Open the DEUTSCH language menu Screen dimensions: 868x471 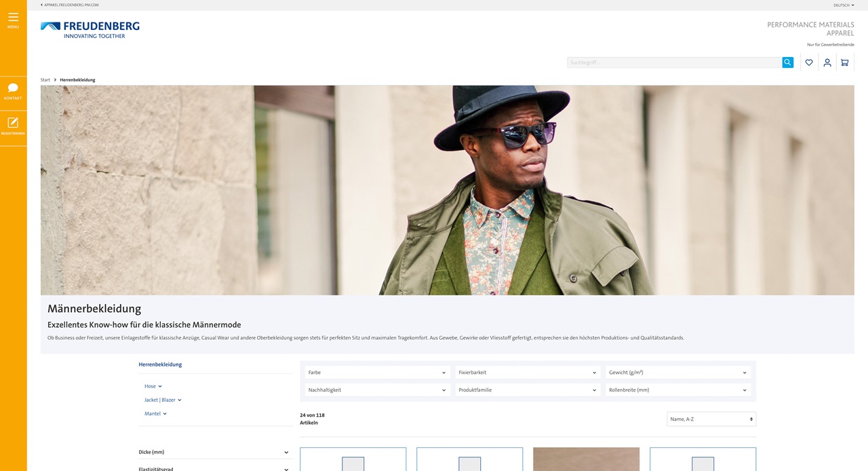pyautogui.click(x=842, y=5)
